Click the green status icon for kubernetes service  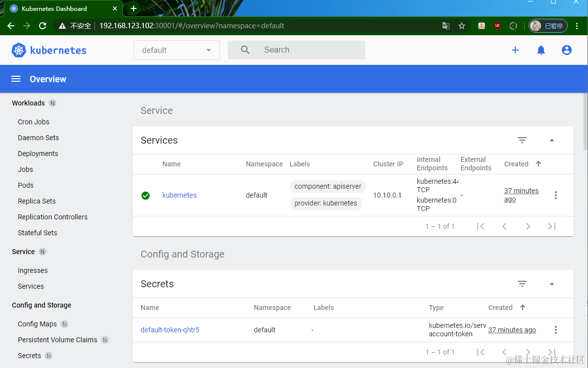pos(146,196)
